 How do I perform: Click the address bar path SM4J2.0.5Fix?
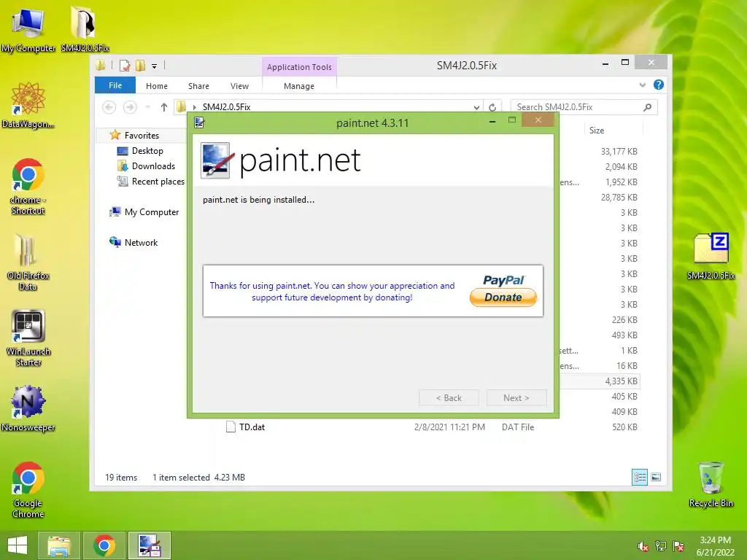(227, 107)
